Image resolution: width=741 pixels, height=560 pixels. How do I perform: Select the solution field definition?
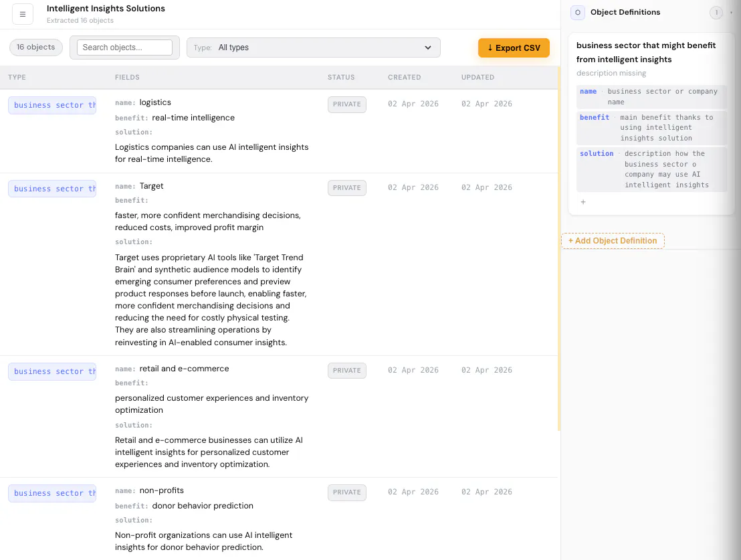coord(651,169)
